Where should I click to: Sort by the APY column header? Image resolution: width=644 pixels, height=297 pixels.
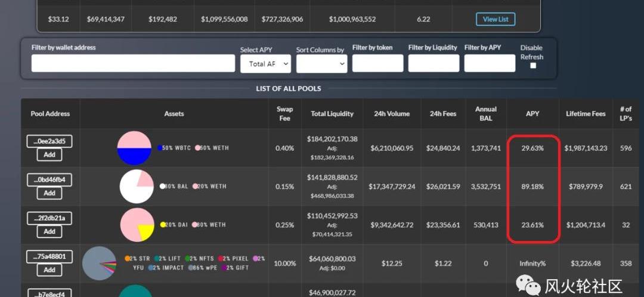(532, 113)
